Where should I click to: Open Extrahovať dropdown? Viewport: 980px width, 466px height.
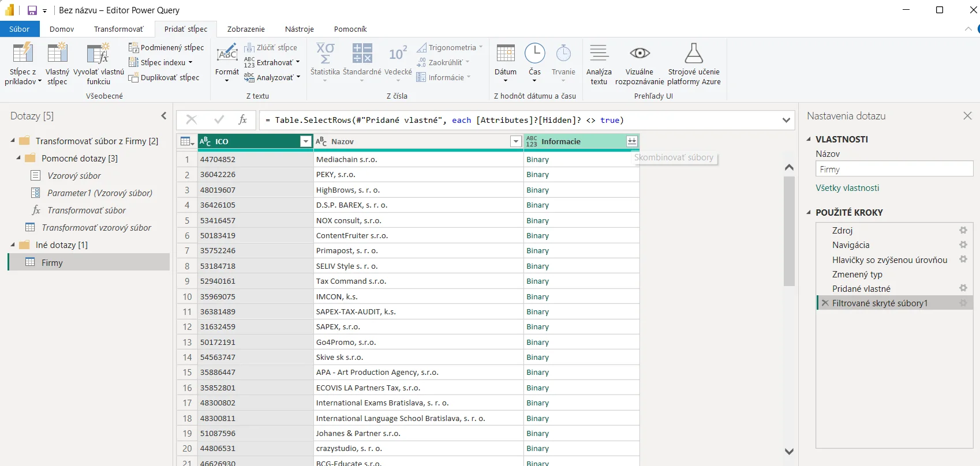pos(272,62)
